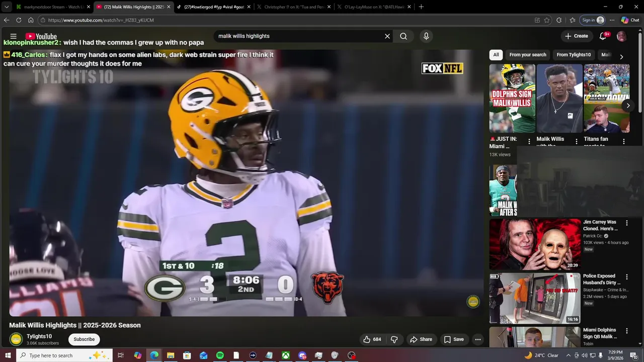Open YouTube notifications bell
The width and height of the screenshot is (644, 362).
[x=603, y=36]
